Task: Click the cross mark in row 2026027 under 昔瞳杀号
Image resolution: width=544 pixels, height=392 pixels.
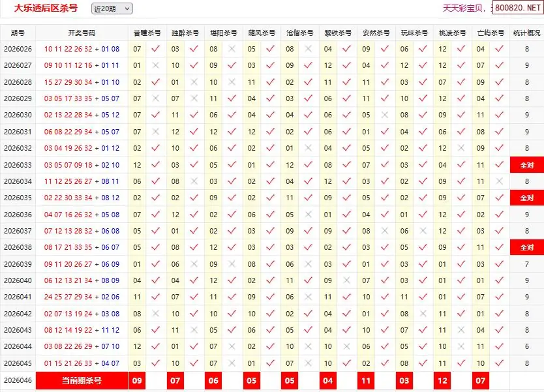Action: (x=155, y=65)
